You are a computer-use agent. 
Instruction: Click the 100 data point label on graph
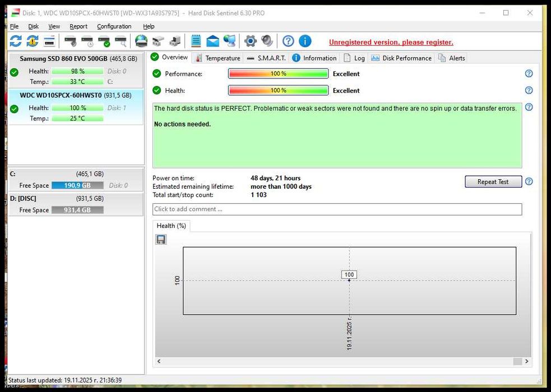(349, 274)
